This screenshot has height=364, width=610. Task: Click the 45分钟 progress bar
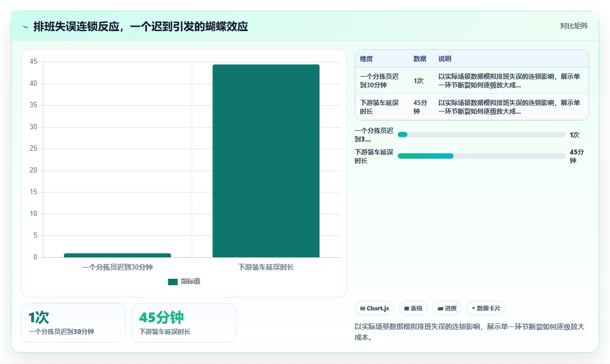481,156
